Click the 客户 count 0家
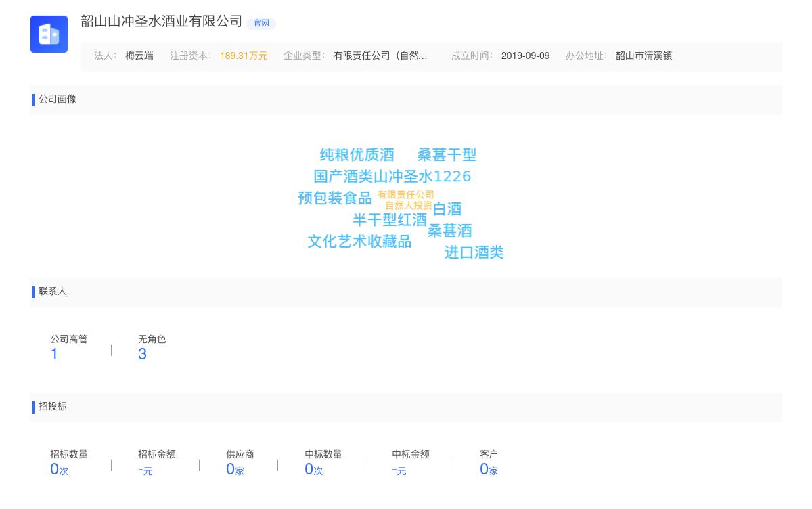Viewport: 812px width, 509px height. point(489,470)
